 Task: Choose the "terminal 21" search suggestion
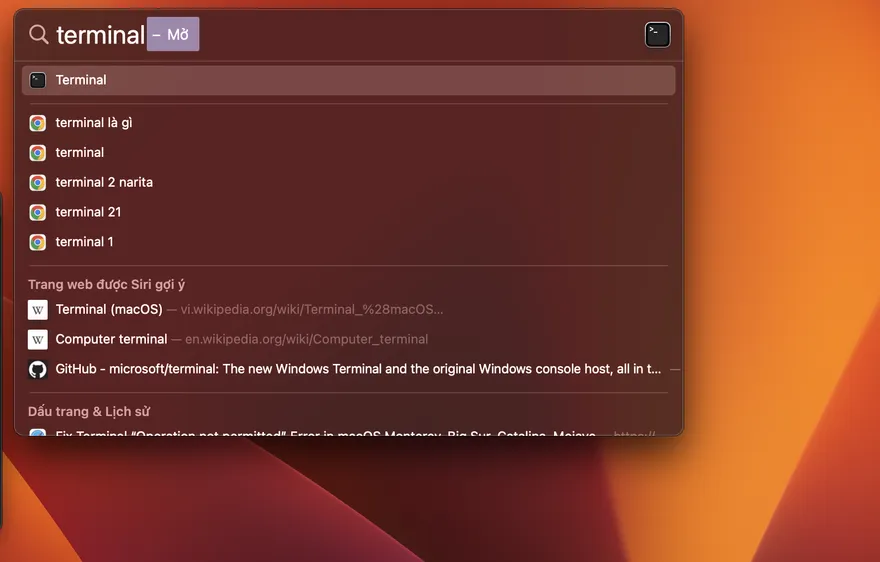coord(88,212)
